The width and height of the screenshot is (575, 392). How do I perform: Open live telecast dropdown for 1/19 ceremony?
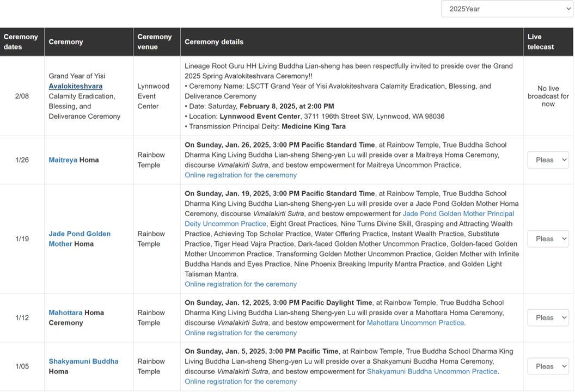tap(548, 238)
